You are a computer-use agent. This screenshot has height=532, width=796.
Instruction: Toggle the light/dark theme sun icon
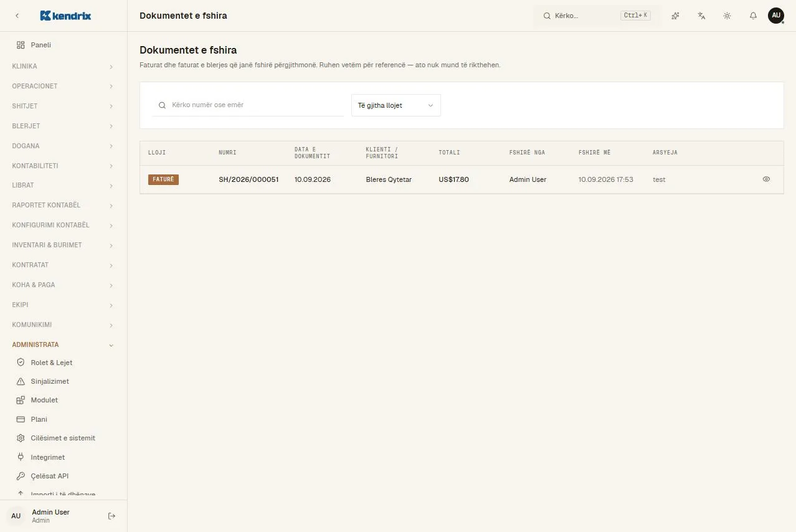click(727, 16)
